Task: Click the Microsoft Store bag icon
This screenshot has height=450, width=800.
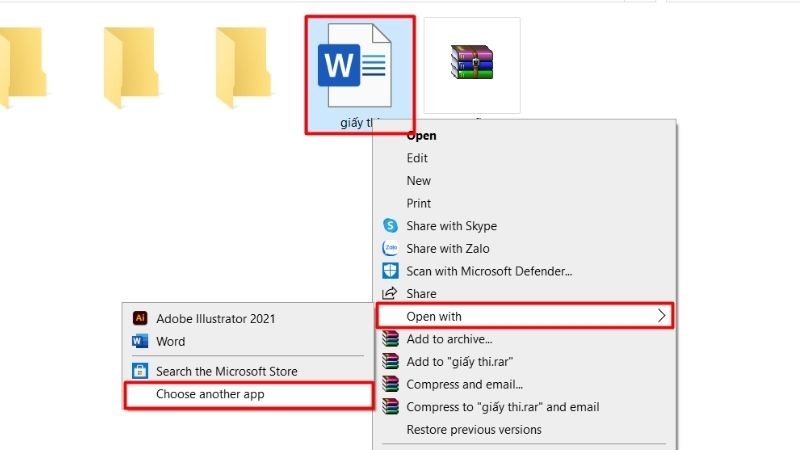Action: (140, 371)
